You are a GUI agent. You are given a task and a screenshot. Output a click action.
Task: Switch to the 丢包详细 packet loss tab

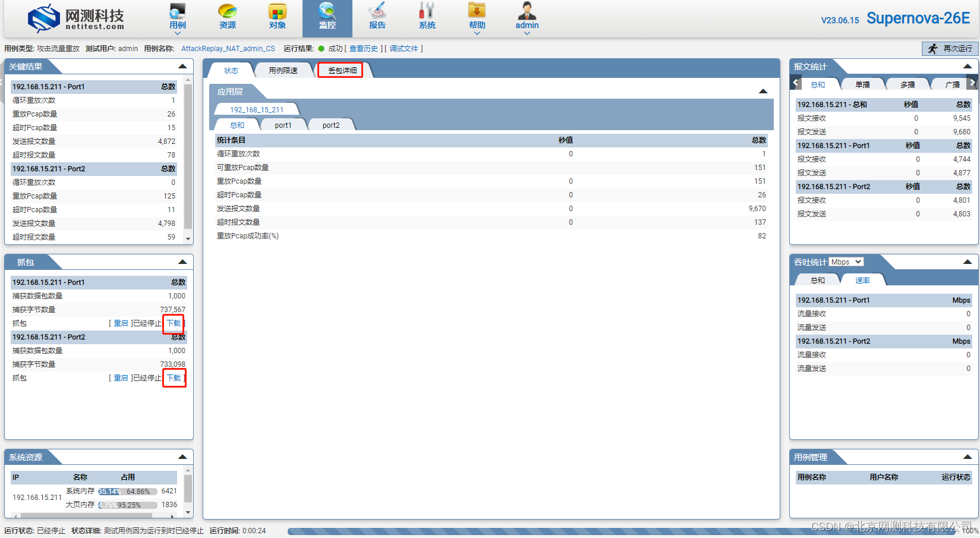pos(342,70)
